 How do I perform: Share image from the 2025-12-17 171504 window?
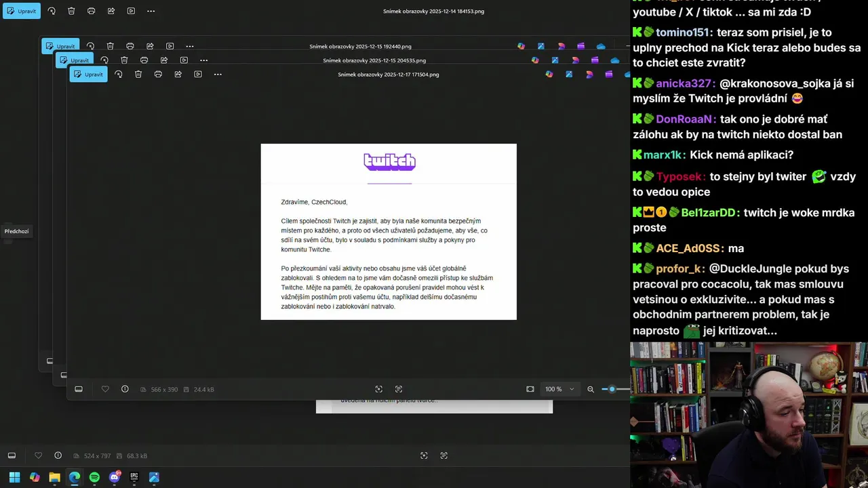[178, 74]
